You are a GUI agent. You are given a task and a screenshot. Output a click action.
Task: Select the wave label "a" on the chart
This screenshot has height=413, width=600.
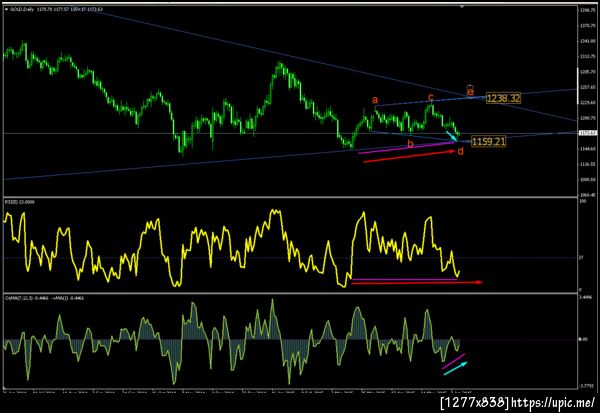point(375,100)
